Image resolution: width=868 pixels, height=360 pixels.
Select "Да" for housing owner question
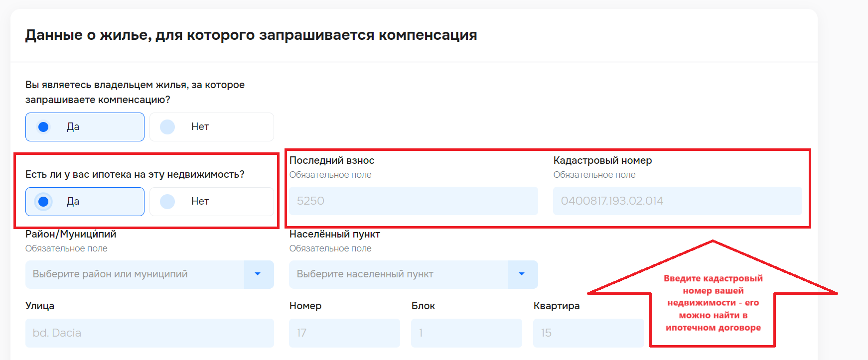(85, 127)
